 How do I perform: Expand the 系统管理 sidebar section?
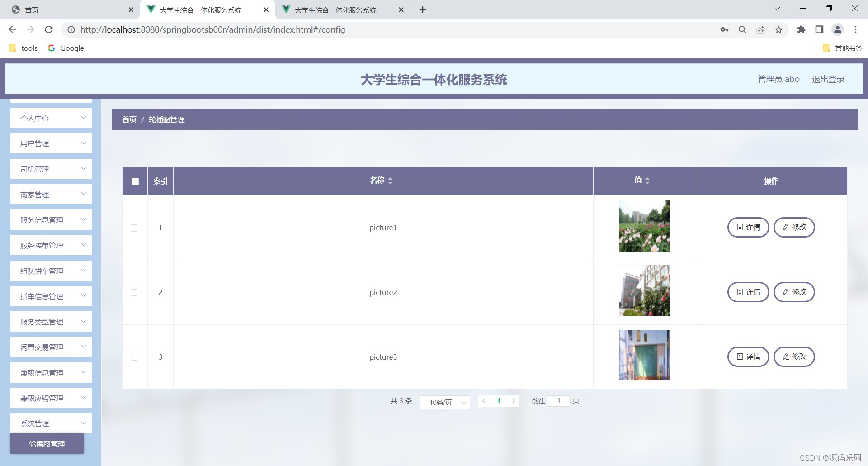[51, 423]
